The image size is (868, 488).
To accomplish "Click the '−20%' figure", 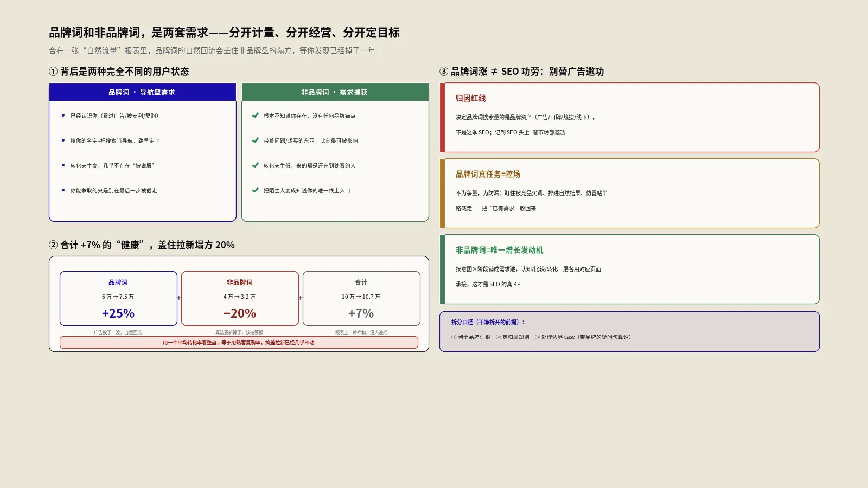I will pyautogui.click(x=240, y=313).
